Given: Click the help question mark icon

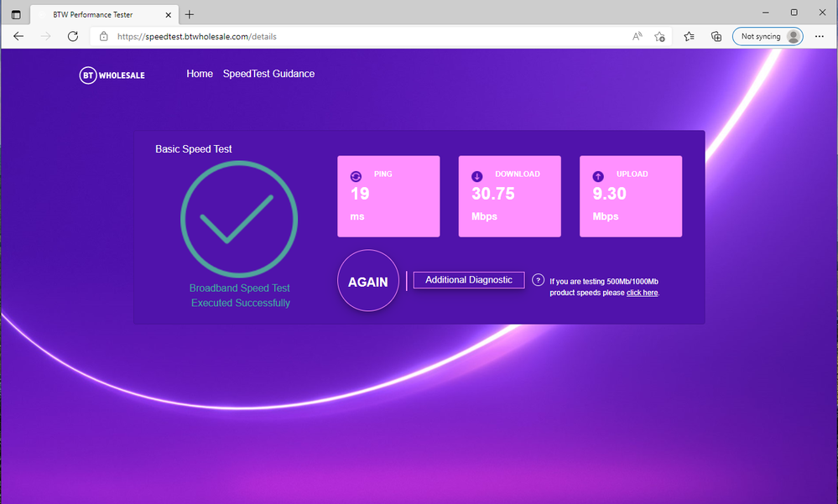Looking at the screenshot, I should pos(539,280).
